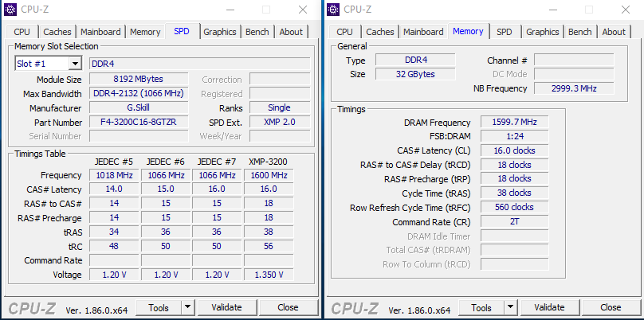Open About tab in right window
Image resolution: width=644 pixels, height=320 pixels.
click(614, 32)
